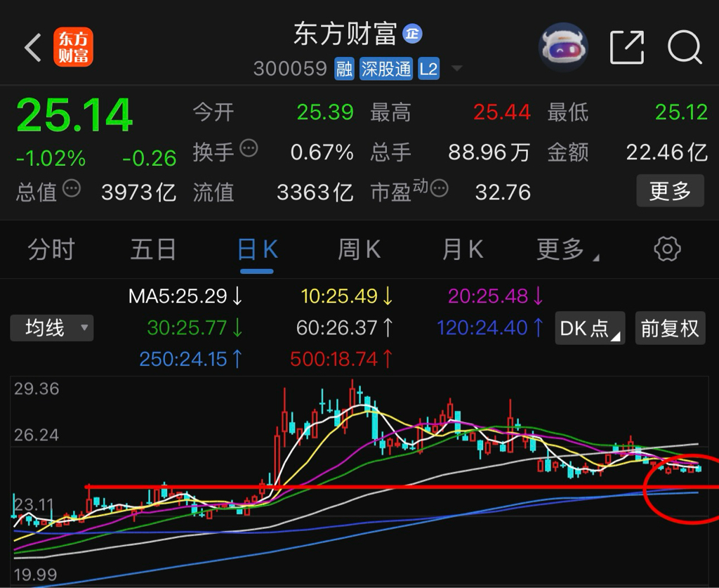719x588 pixels.
Task: Tap 今开 value 25.39
Action: point(325,112)
